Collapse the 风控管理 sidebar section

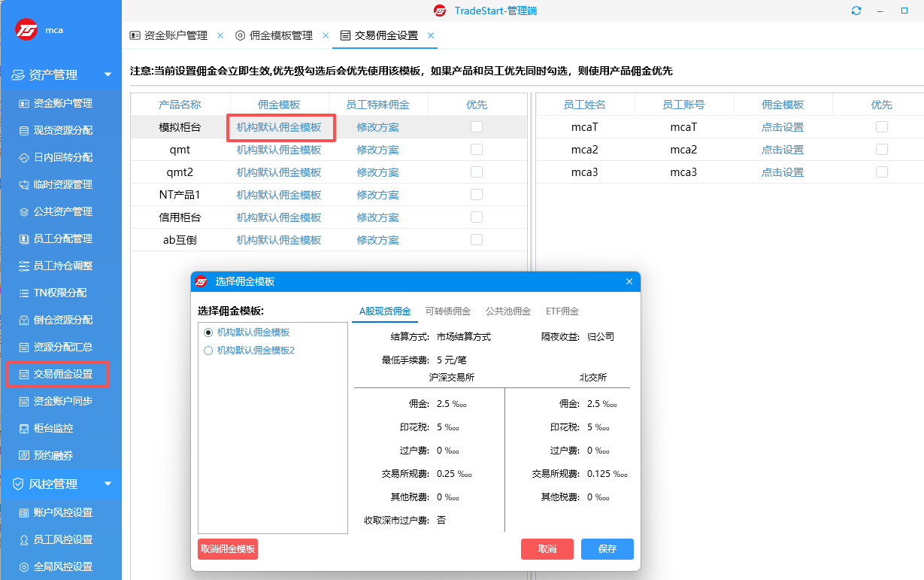point(108,484)
